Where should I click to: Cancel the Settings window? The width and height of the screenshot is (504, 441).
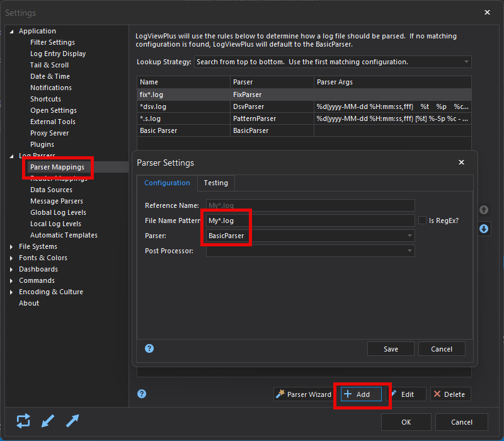(462, 422)
